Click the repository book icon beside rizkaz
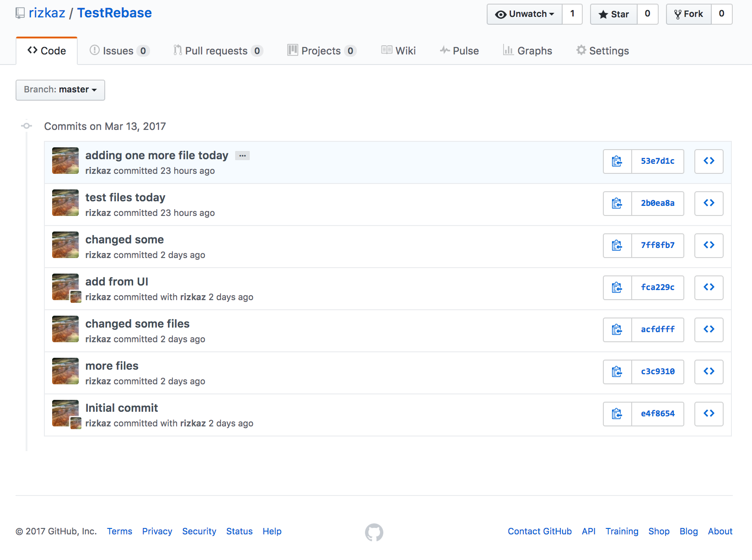752x560 pixels. tap(20, 13)
